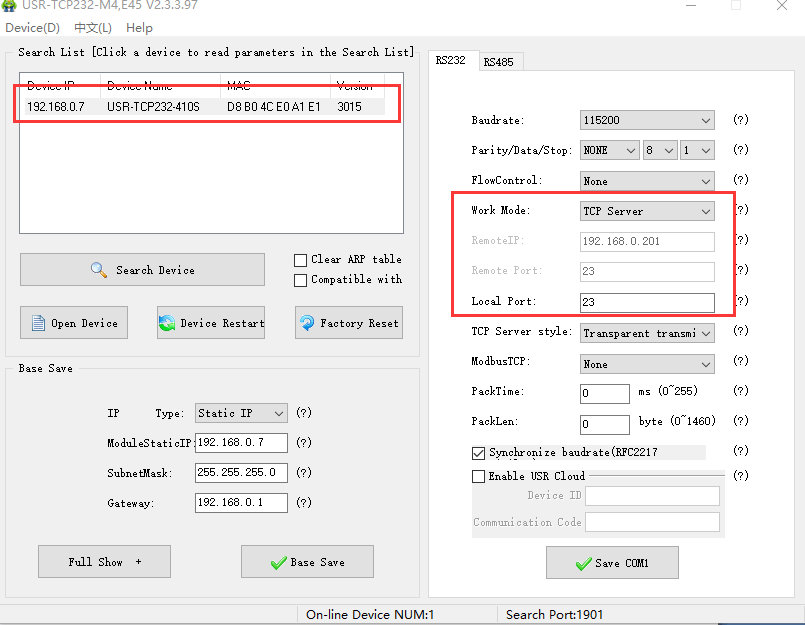Image resolution: width=805 pixels, height=625 pixels.
Task: Open help (?) for ModbusTCP
Action: pos(741,361)
